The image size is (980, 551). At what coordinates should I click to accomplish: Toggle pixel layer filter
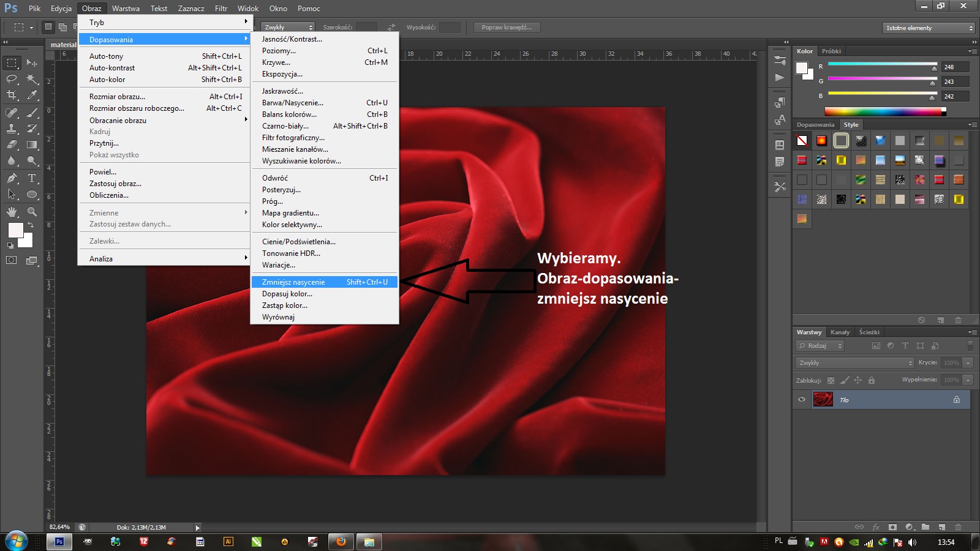coord(876,346)
